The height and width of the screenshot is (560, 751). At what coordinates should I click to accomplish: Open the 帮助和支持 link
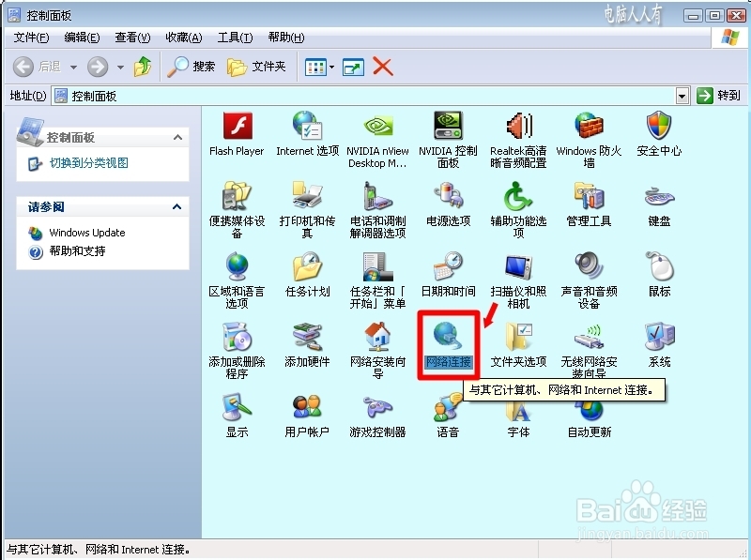coord(77,251)
